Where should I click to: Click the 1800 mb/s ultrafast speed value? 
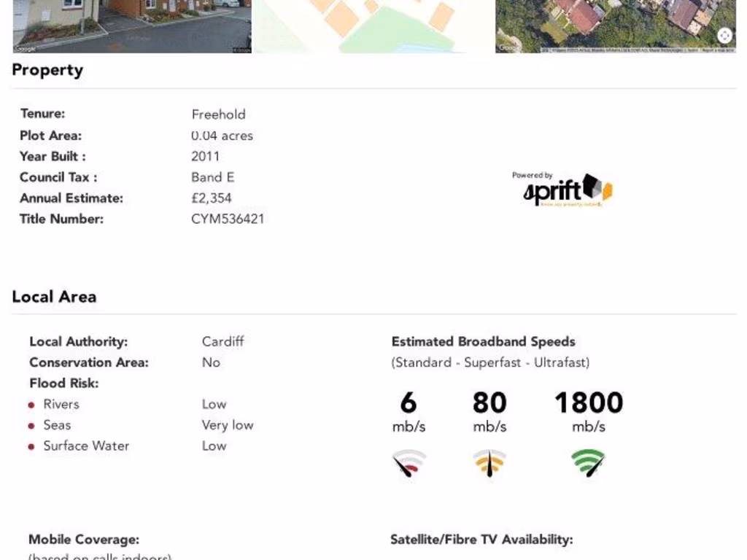(588, 403)
